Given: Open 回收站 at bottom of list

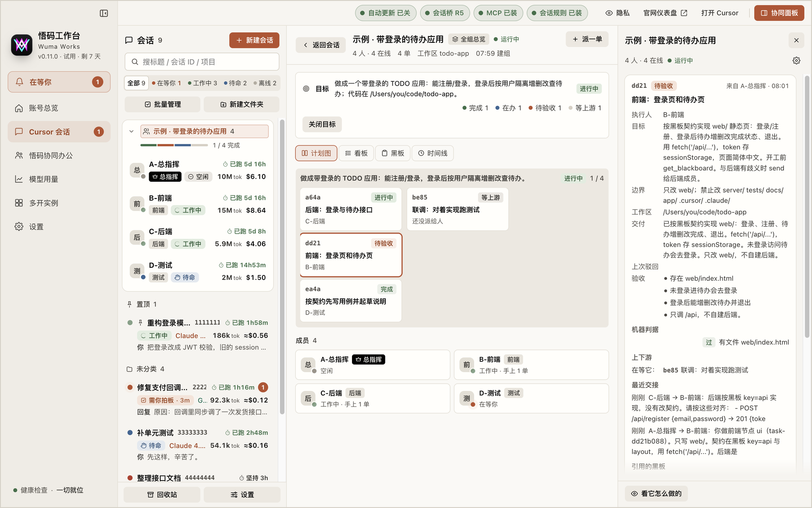Looking at the screenshot, I should [162, 495].
